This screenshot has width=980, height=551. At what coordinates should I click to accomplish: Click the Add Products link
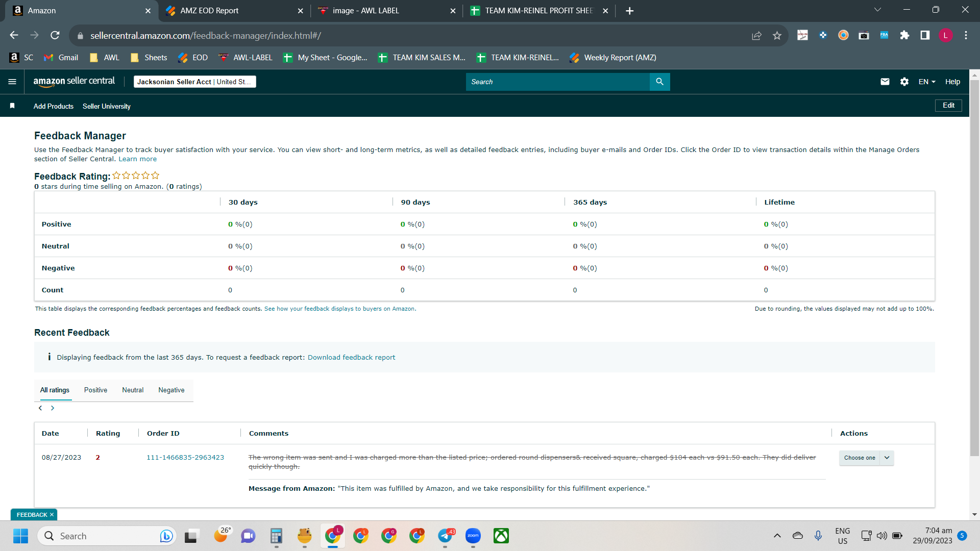click(x=54, y=106)
